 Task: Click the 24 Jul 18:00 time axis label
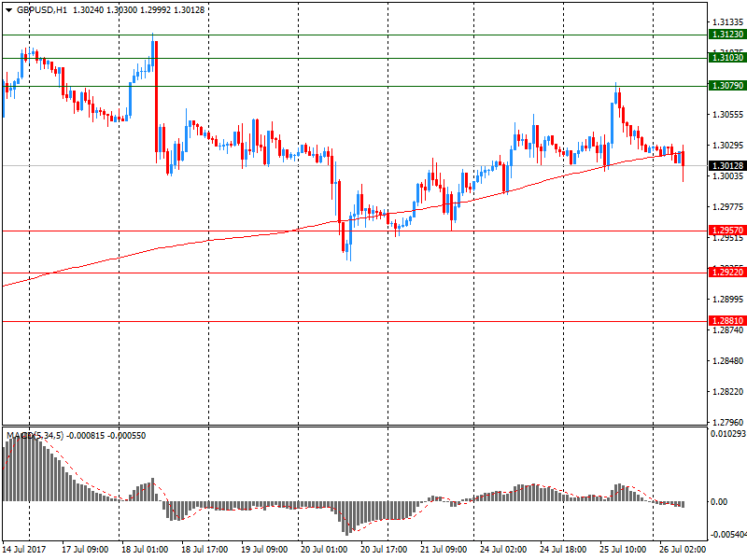[x=563, y=550]
